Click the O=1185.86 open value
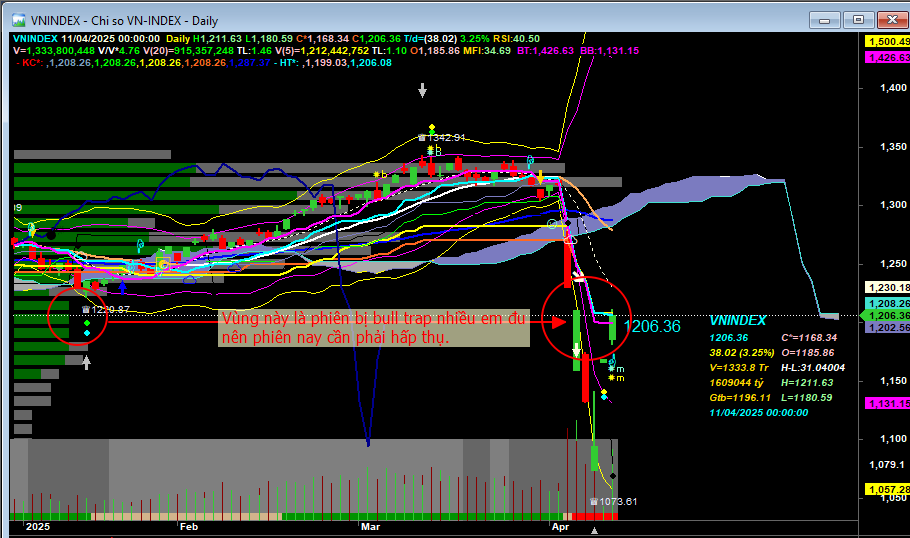 pos(807,353)
